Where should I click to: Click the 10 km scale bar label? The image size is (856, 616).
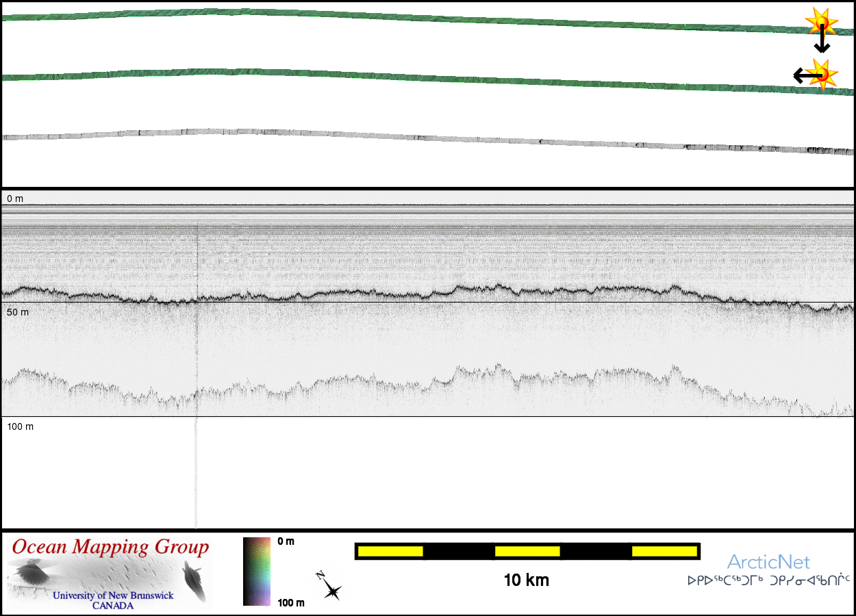point(526,580)
